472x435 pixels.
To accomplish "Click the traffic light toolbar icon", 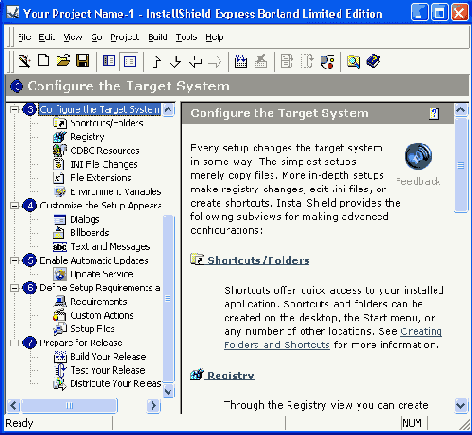I will [x=327, y=62].
